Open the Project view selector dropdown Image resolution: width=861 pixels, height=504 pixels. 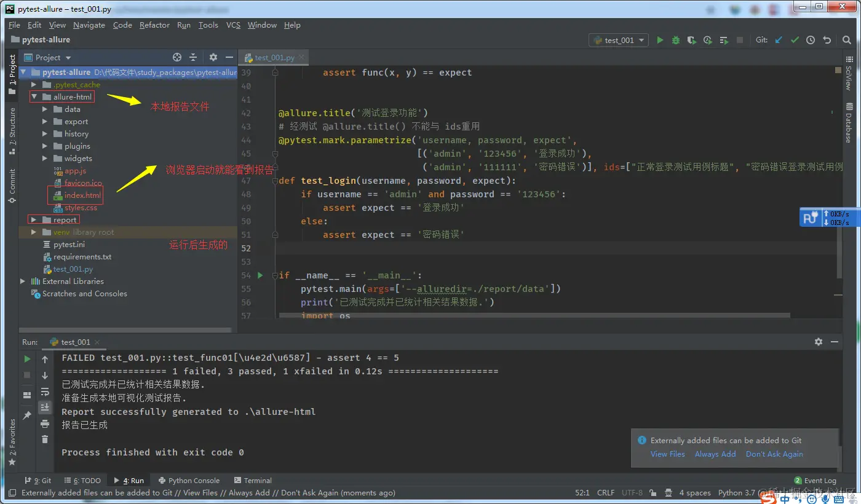[x=48, y=57]
